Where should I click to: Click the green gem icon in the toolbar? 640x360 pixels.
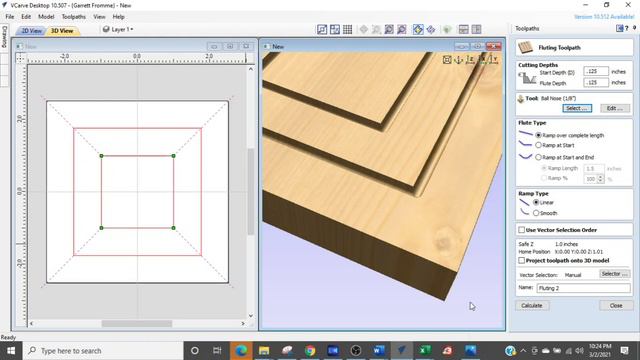[447, 29]
